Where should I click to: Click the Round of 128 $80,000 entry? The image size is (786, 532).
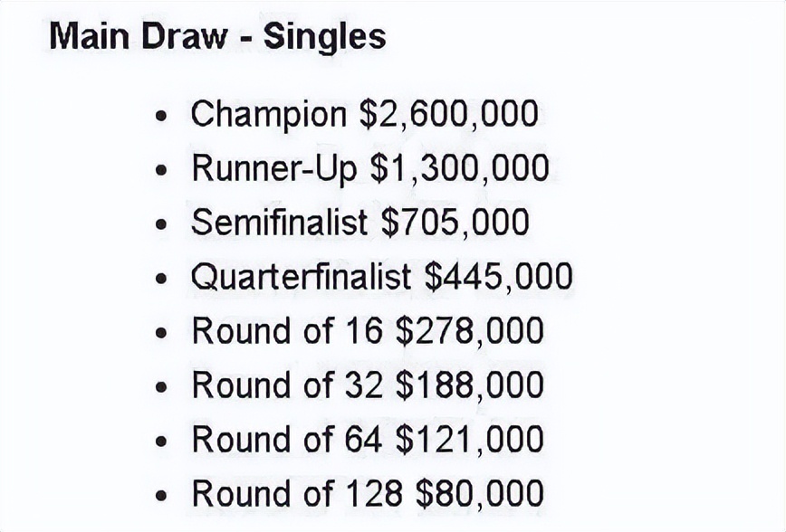click(368, 494)
